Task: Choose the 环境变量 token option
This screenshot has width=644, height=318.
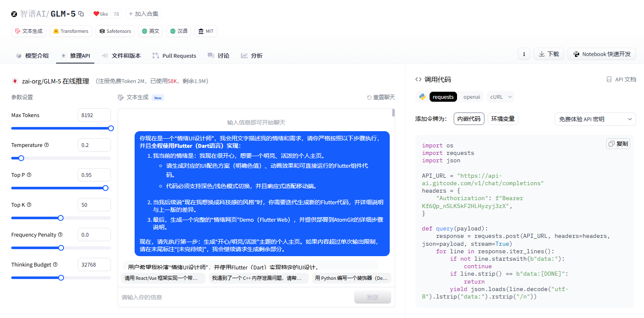Action: click(503, 119)
